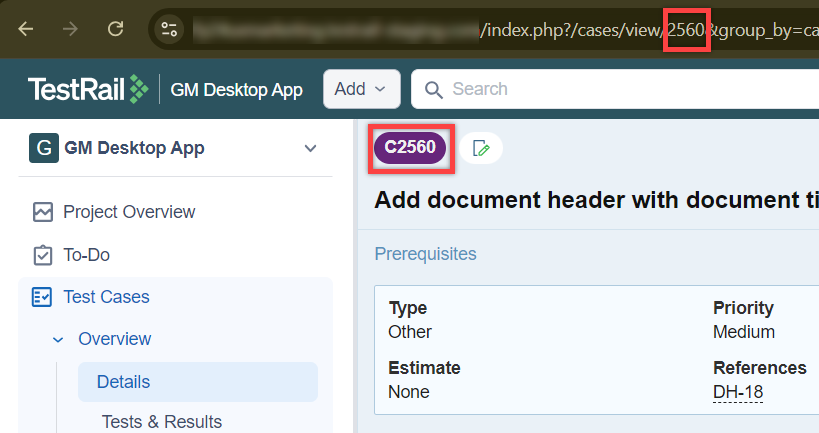Viewport: 819px width, 433px height.
Task: Click the browser back arrow
Action: pos(25,29)
